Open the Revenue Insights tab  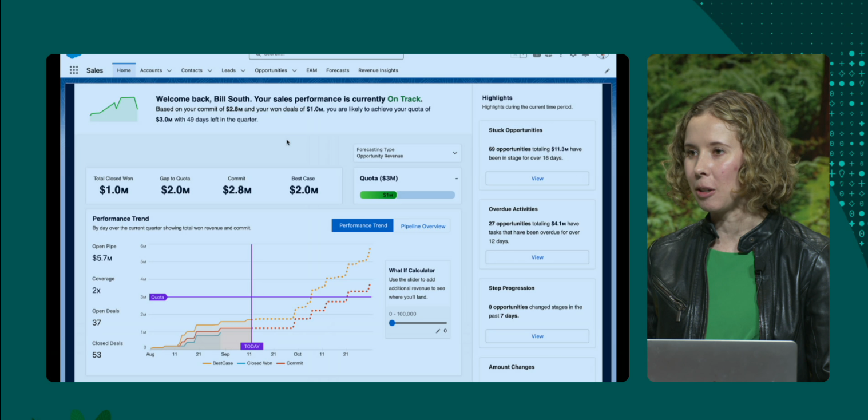pyautogui.click(x=378, y=70)
